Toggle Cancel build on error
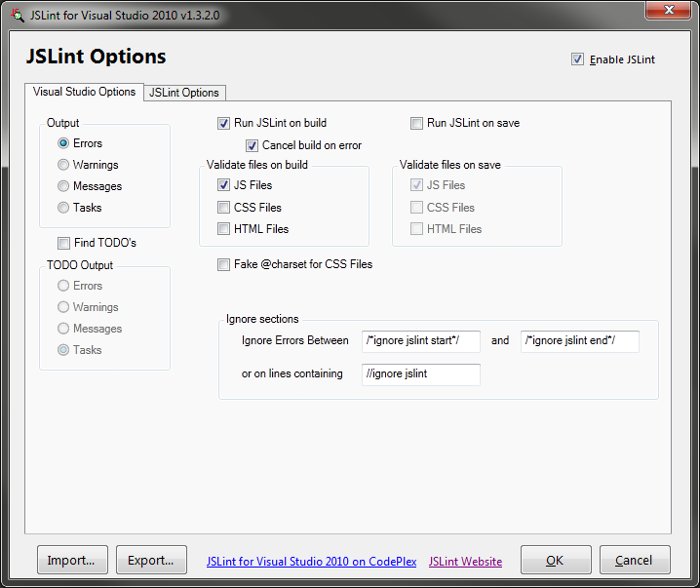Image resolution: width=700 pixels, height=588 pixels. (x=252, y=145)
